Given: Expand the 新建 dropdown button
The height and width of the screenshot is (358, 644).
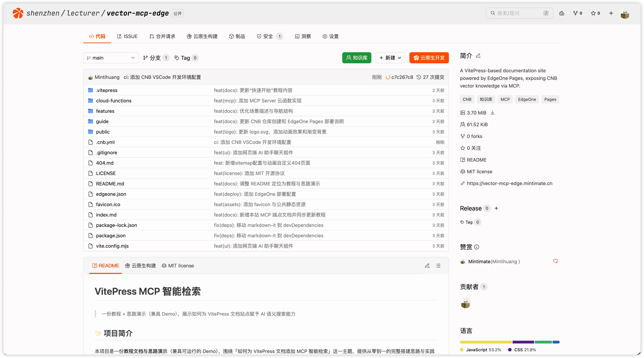Looking at the screenshot, I should [x=390, y=58].
